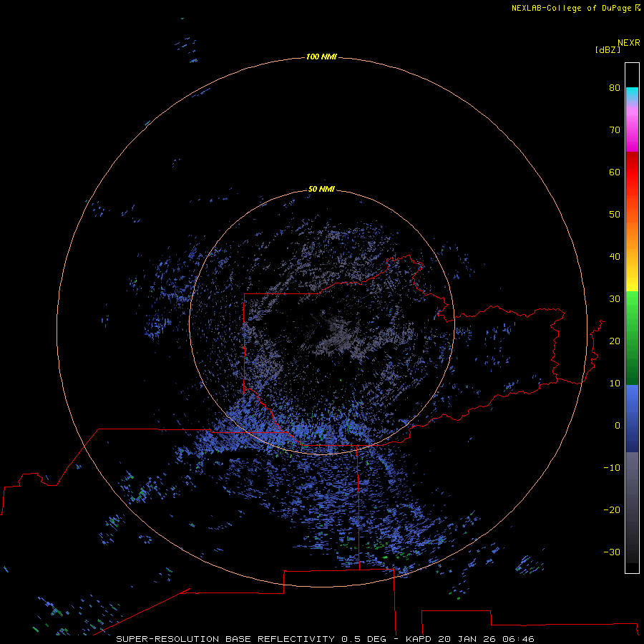Click the 30 dBZ value on the scale

pos(615,298)
